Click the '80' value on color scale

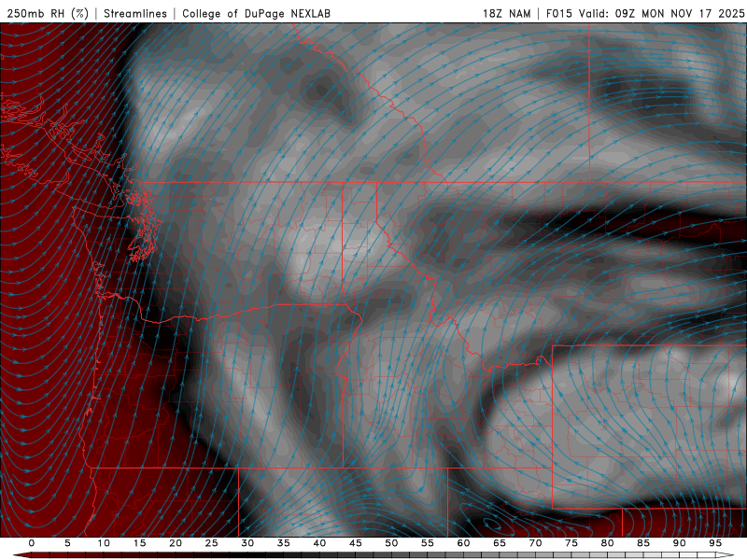[607, 543]
